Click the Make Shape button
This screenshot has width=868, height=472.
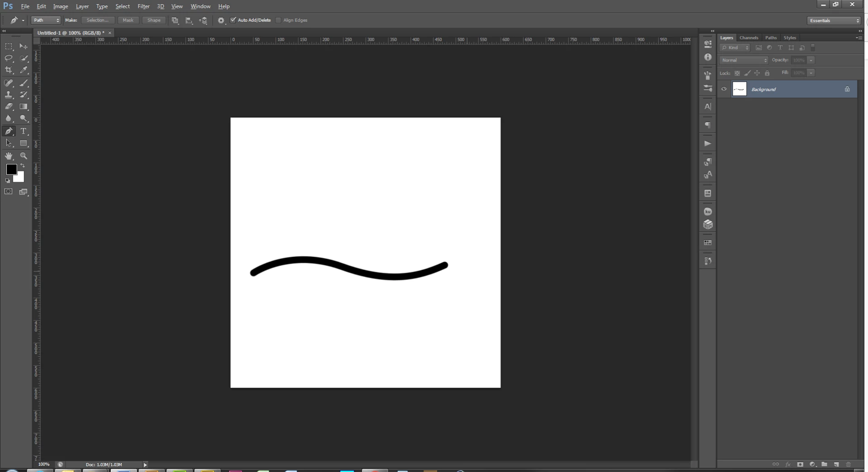point(154,20)
